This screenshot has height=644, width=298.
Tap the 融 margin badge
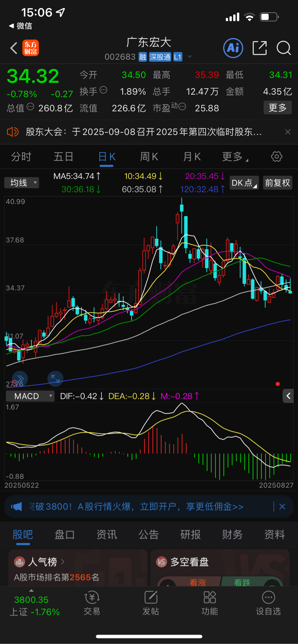click(x=143, y=57)
